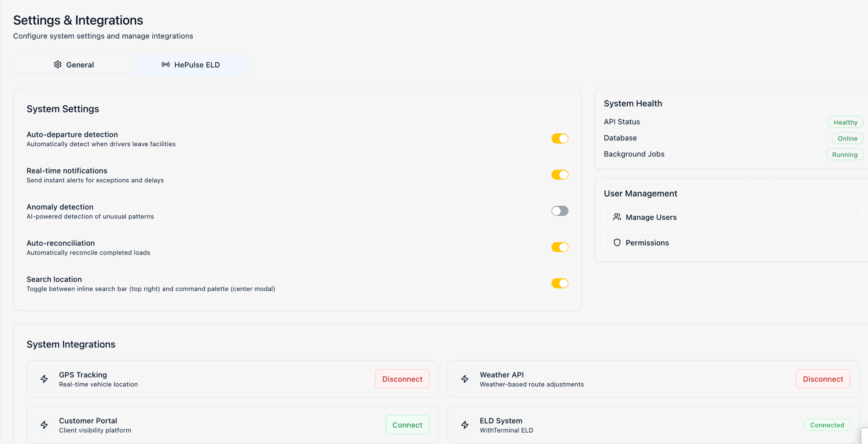Click 'Real-time vehicle location' description

98,385
